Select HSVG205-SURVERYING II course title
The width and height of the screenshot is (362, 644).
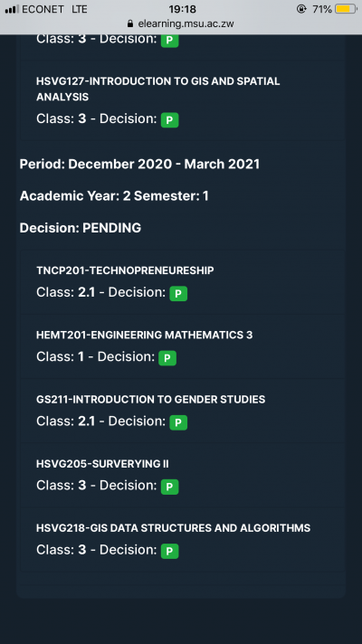click(x=102, y=464)
